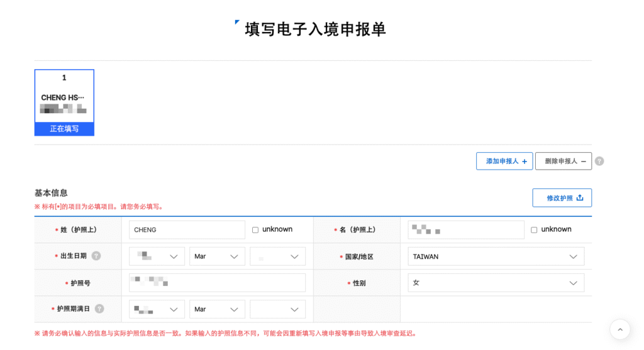Click the help icon beside 护照期满日
The width and height of the screenshot is (644, 350).
point(99,309)
